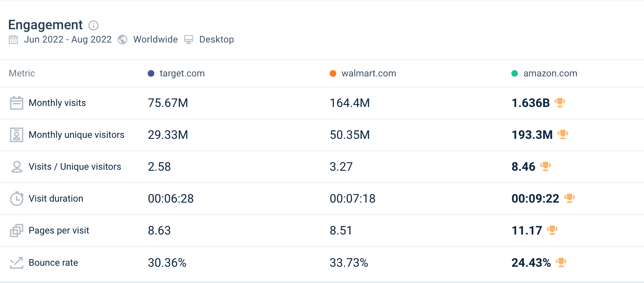Image resolution: width=644 pixels, height=283 pixels.
Task: Select the amazon.com domain label
Action: [550, 73]
